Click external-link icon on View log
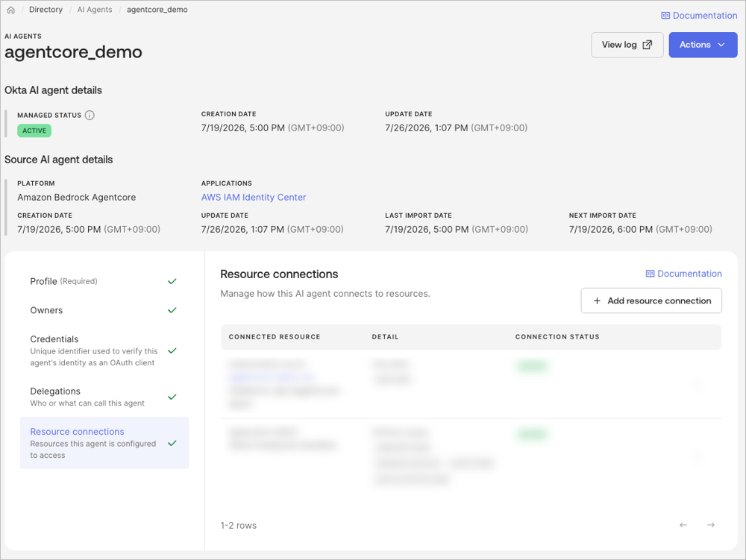Viewport: 746px width, 560px height. (x=647, y=45)
